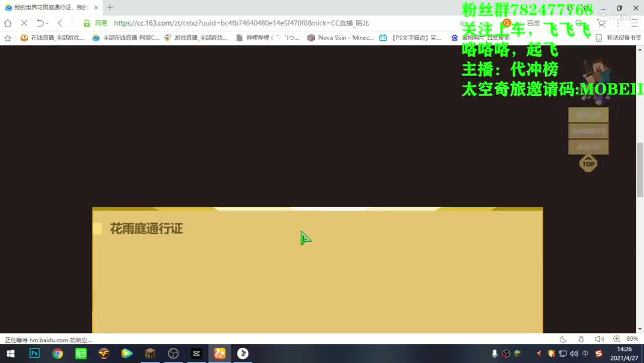Screen dimensions: 644x363
Task: Click the browser home button icon
Action: pos(8,23)
